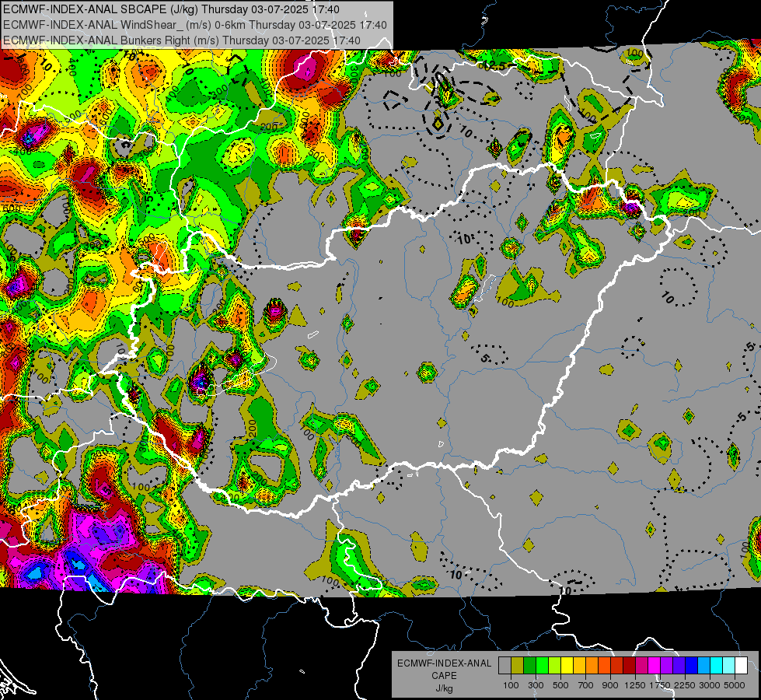Click the legend value 900
The width and height of the screenshot is (761, 700).
610,685
